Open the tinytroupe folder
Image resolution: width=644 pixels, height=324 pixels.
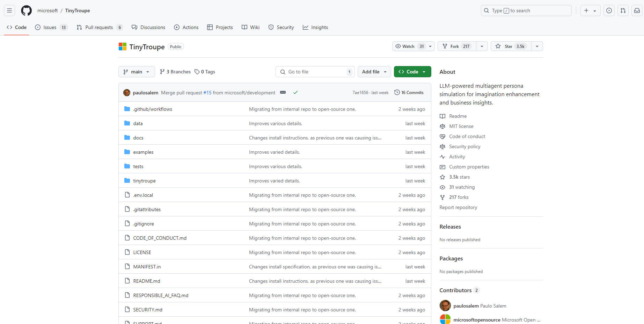click(144, 181)
